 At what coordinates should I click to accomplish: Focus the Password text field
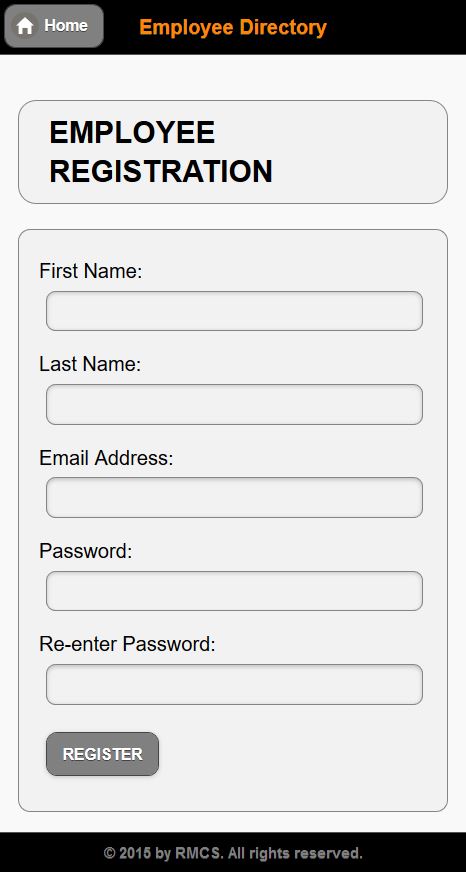234,591
